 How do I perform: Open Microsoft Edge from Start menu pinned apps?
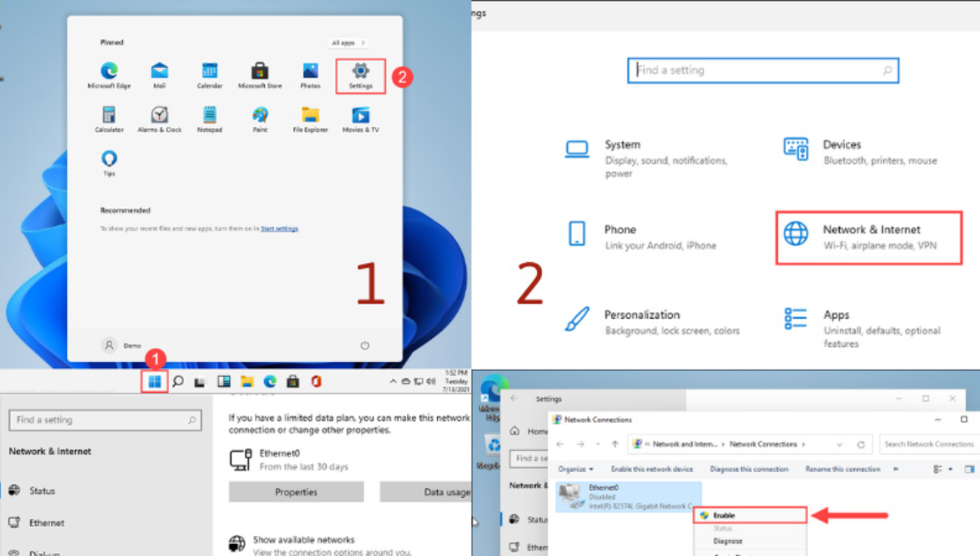[x=109, y=76]
